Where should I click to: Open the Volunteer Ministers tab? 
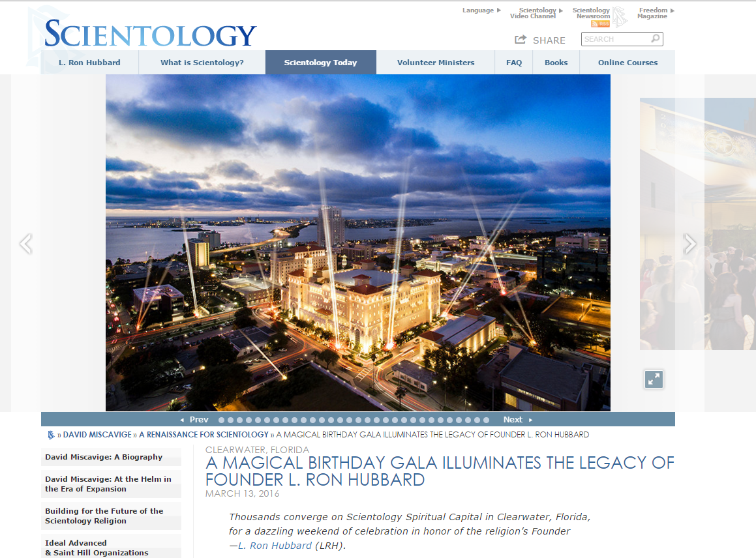435,62
